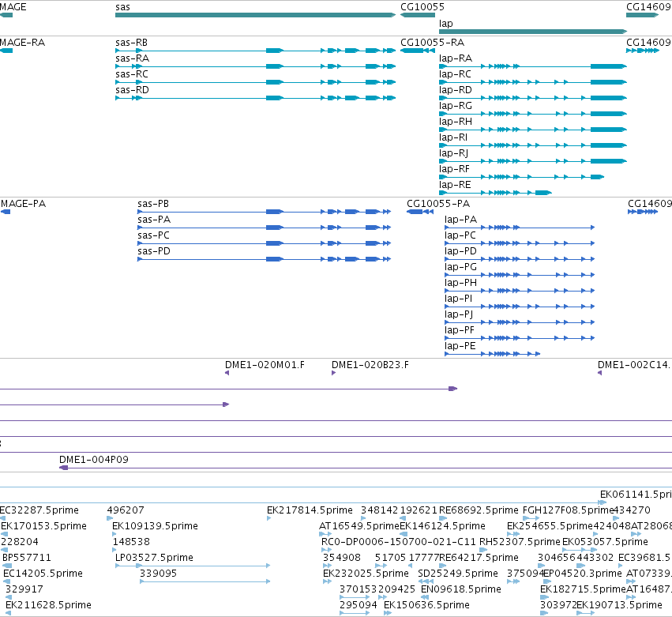672x617 pixels.
Task: Select the DME1-020M01.F feature label
Action: coord(265,365)
